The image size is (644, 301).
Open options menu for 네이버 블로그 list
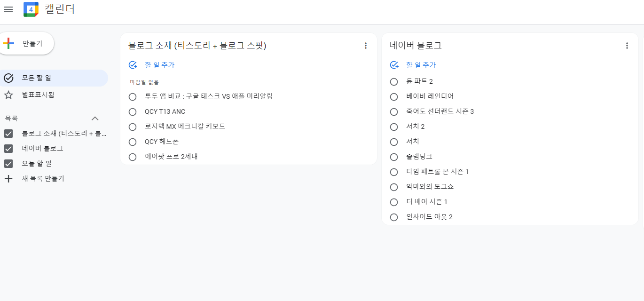[x=627, y=46]
